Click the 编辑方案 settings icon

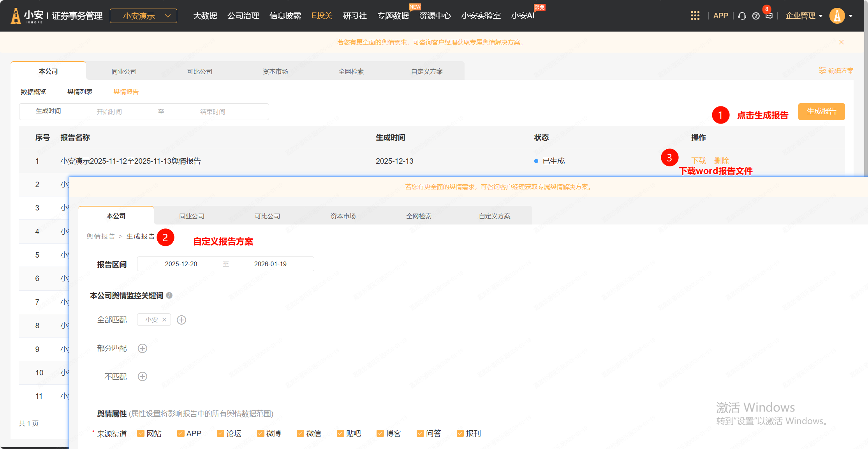coord(822,71)
